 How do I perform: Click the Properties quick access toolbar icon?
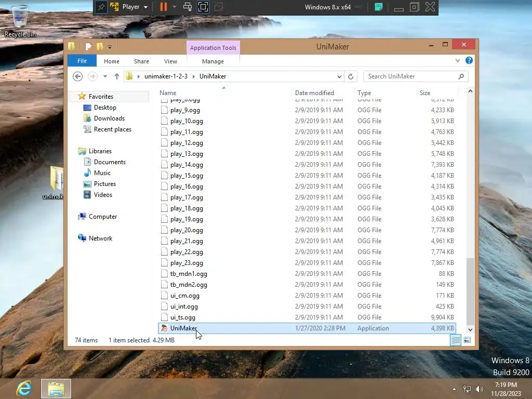[x=88, y=46]
